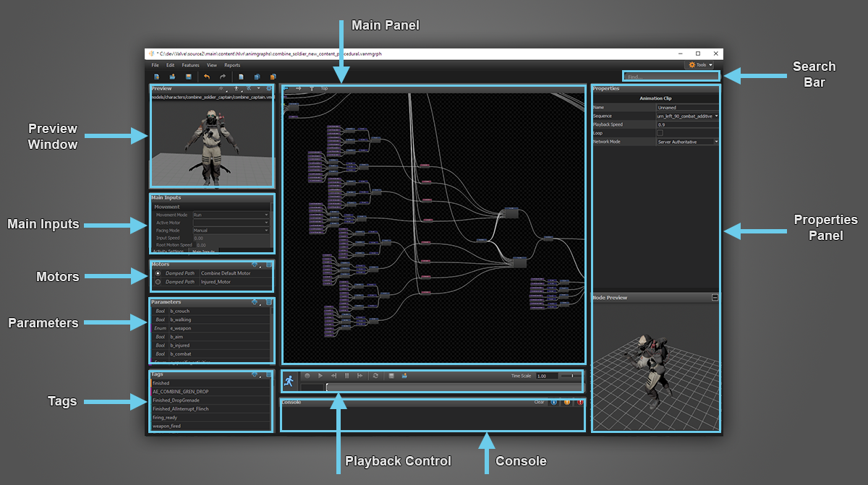Open the Tools button at top right

coord(700,65)
